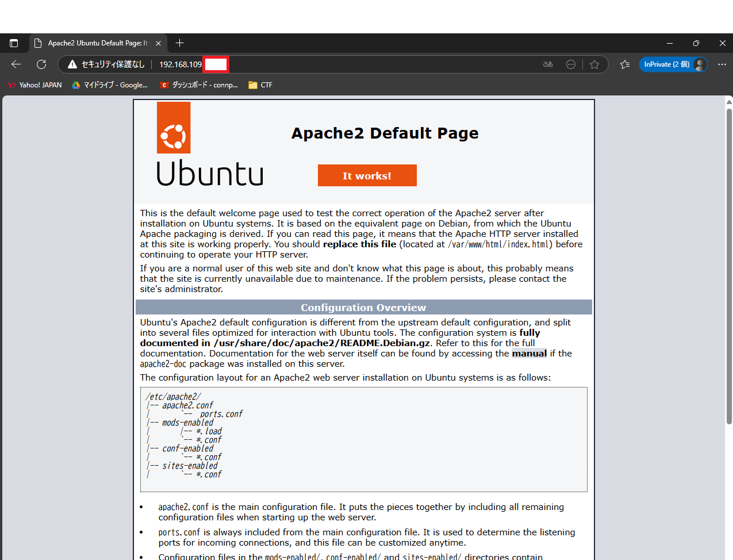Open a new browser tab
The height and width of the screenshot is (560, 733).
[x=179, y=43]
